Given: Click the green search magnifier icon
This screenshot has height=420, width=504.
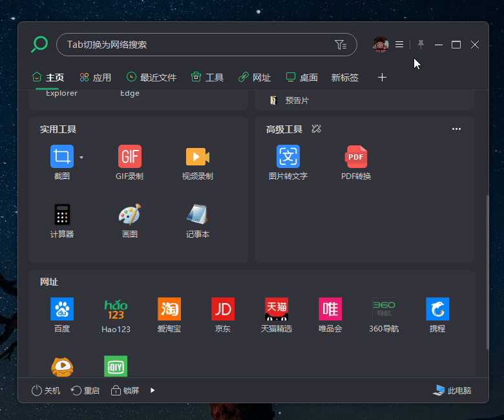Looking at the screenshot, I should click(x=39, y=45).
